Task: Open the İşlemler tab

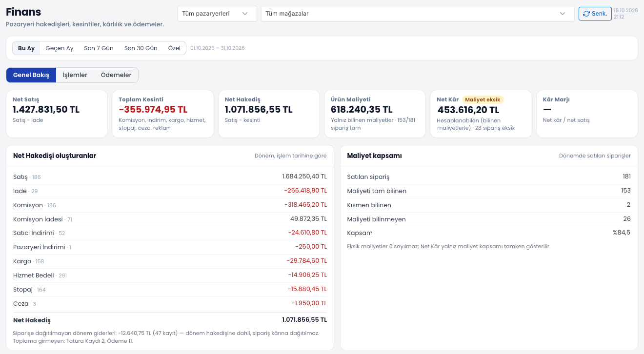Action: click(75, 75)
